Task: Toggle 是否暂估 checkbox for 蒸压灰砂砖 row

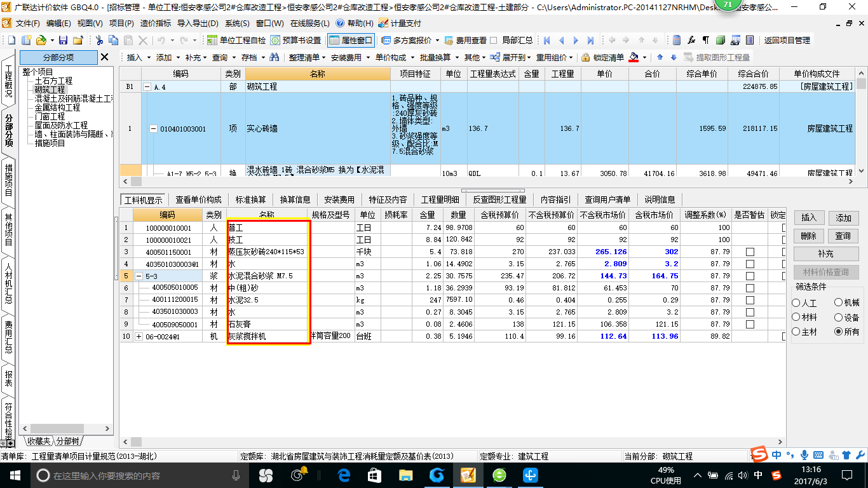Action: (x=750, y=252)
